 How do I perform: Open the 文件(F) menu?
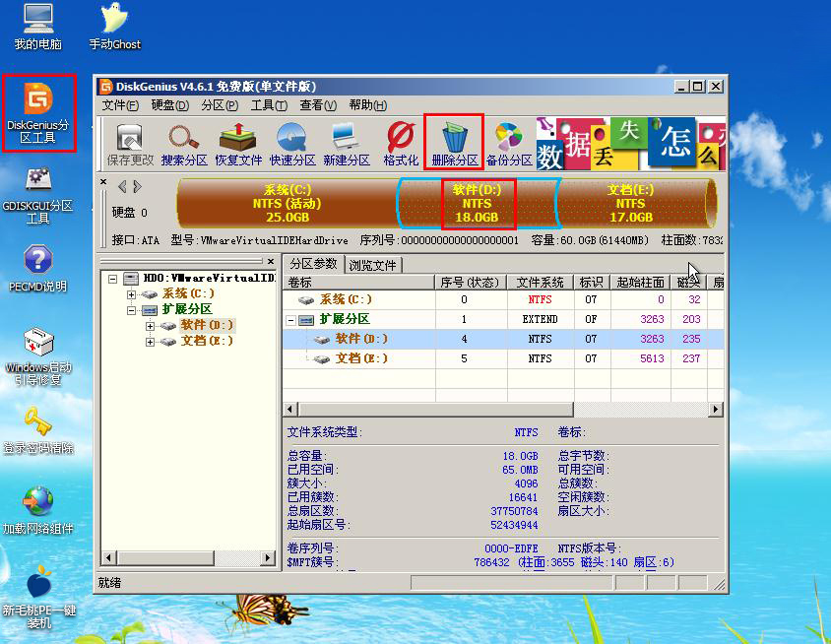(x=120, y=105)
